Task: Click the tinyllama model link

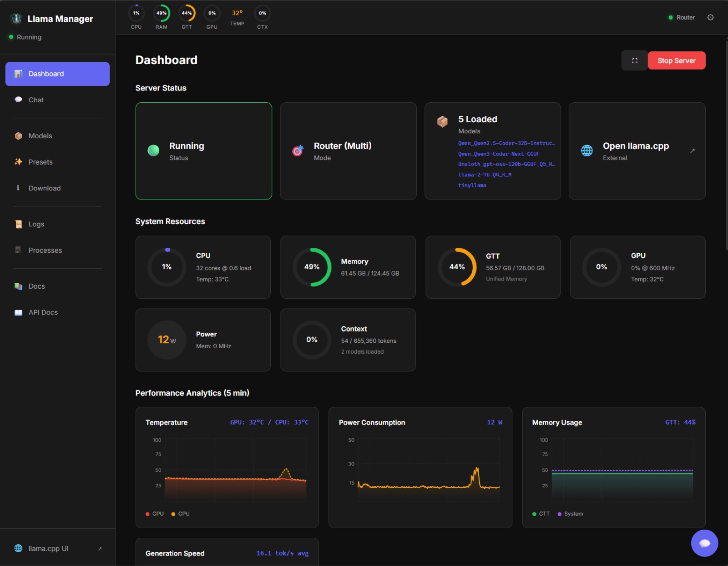Action: tap(472, 185)
